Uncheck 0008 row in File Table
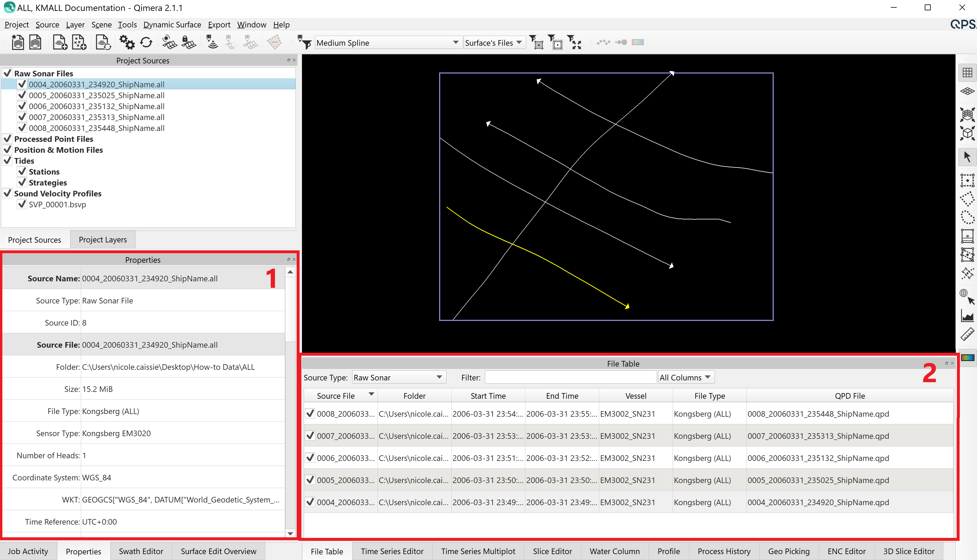Screen dimensions: 977x560 pos(310,413)
